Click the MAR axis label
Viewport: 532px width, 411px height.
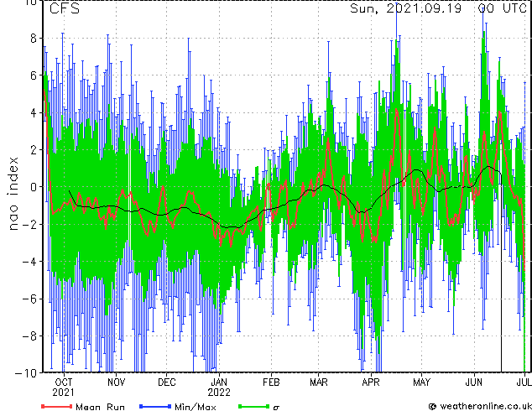coord(319,382)
